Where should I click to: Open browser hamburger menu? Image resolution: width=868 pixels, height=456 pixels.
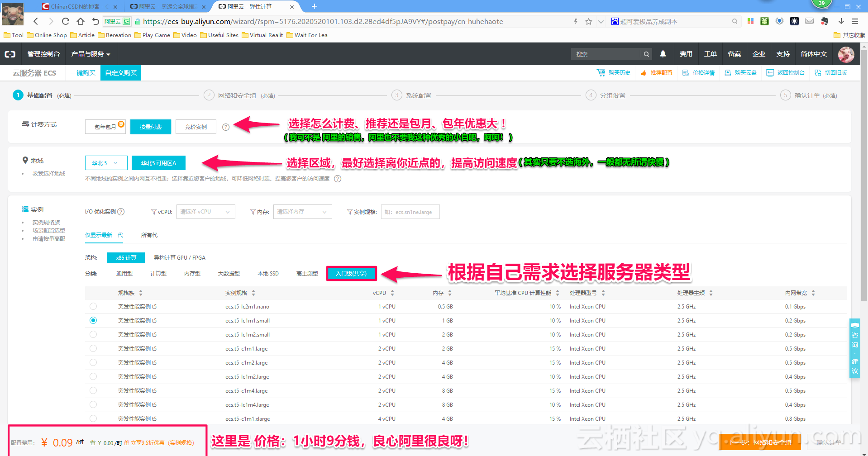854,21
